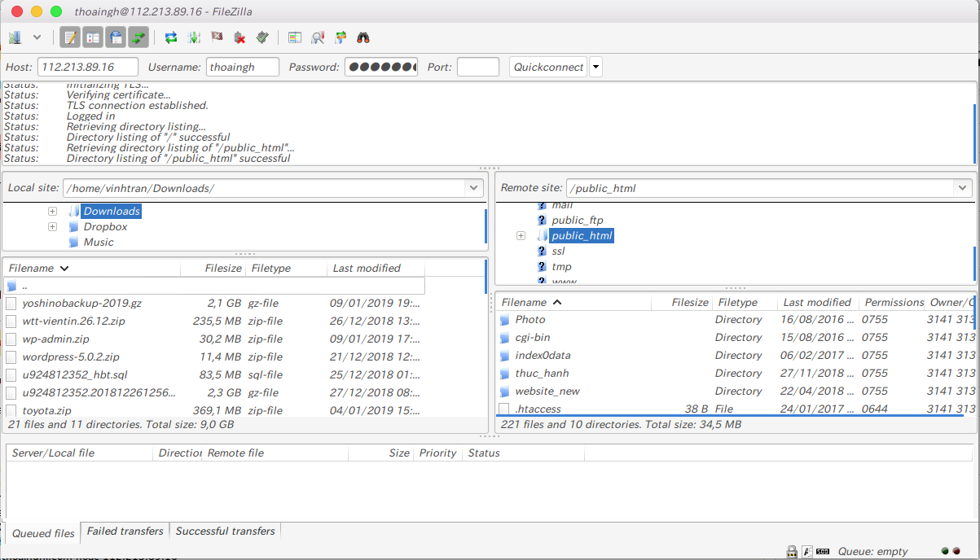Select the u924812352_hbt.sql file icon
This screenshot has height=560, width=980.
point(11,374)
